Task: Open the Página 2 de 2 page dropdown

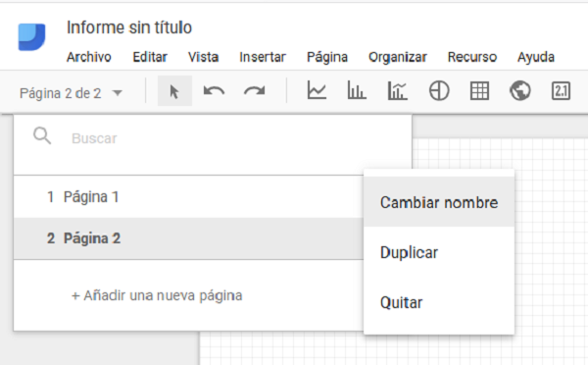Action: click(x=71, y=93)
